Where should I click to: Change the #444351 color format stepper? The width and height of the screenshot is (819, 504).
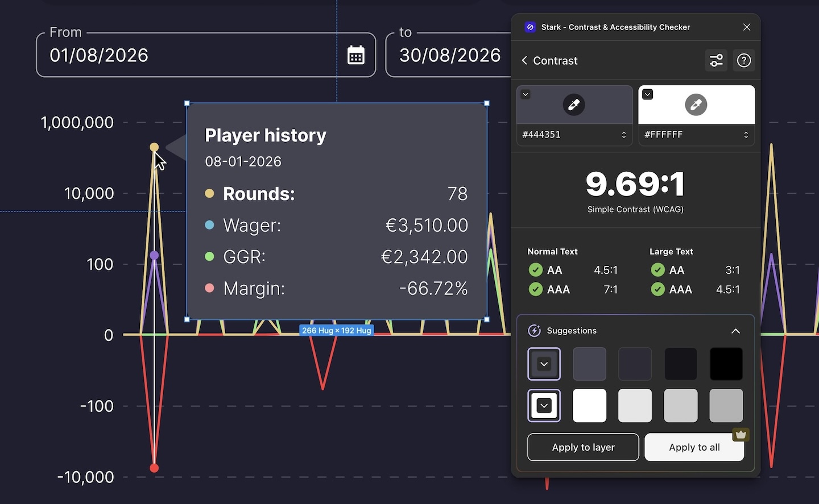point(624,135)
